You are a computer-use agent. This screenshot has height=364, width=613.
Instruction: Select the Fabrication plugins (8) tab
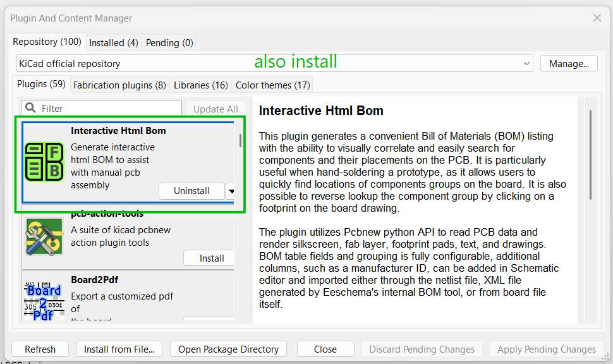coord(119,85)
